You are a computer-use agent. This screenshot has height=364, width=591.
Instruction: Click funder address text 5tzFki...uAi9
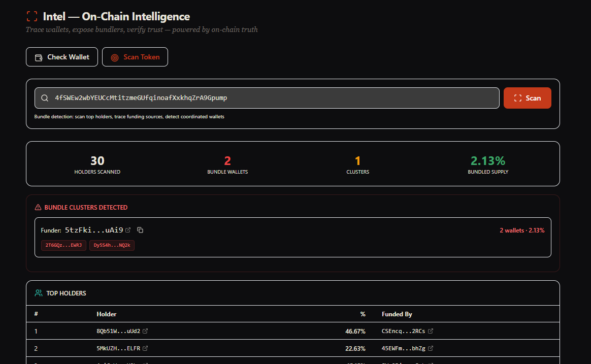(x=94, y=230)
